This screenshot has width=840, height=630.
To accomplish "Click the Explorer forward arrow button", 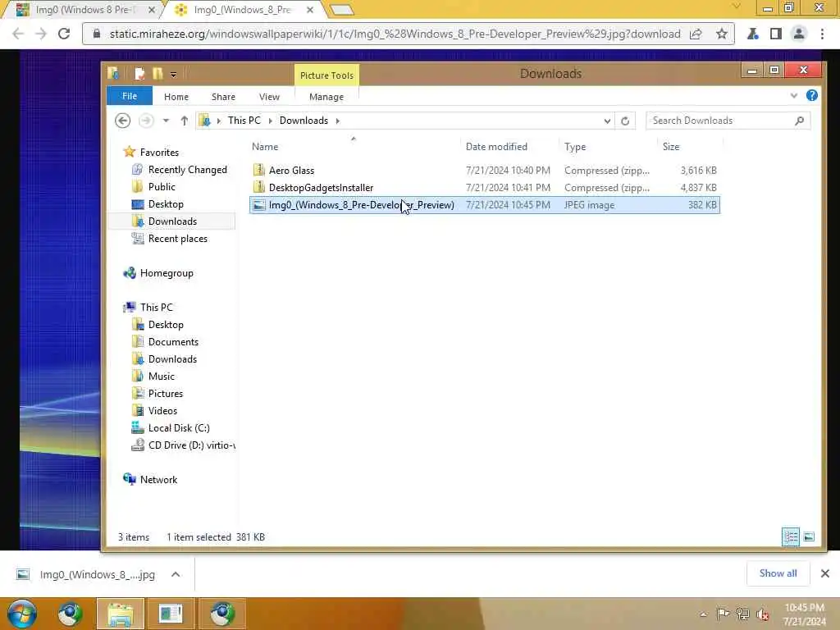I will tap(146, 121).
